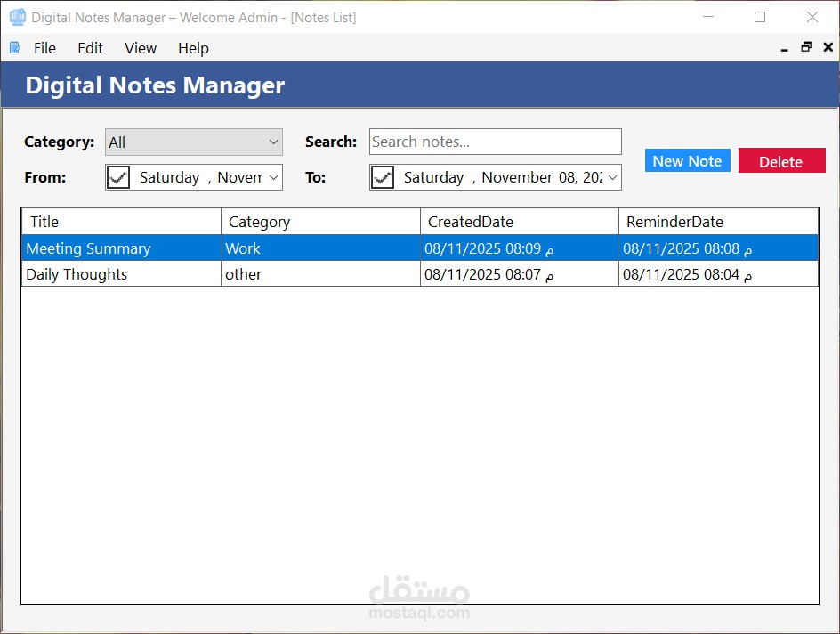Select the Daily Thoughts note row
Screen dimensions: 840x634
[420, 274]
